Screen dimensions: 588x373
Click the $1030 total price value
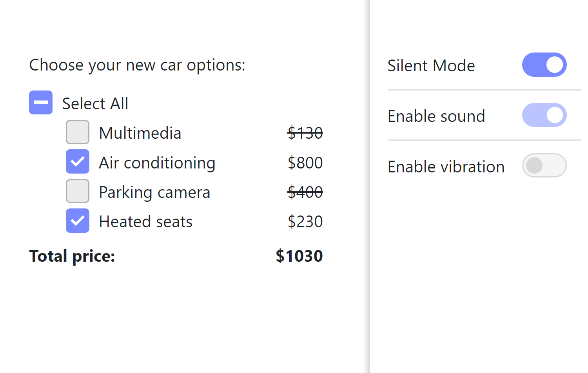click(299, 256)
